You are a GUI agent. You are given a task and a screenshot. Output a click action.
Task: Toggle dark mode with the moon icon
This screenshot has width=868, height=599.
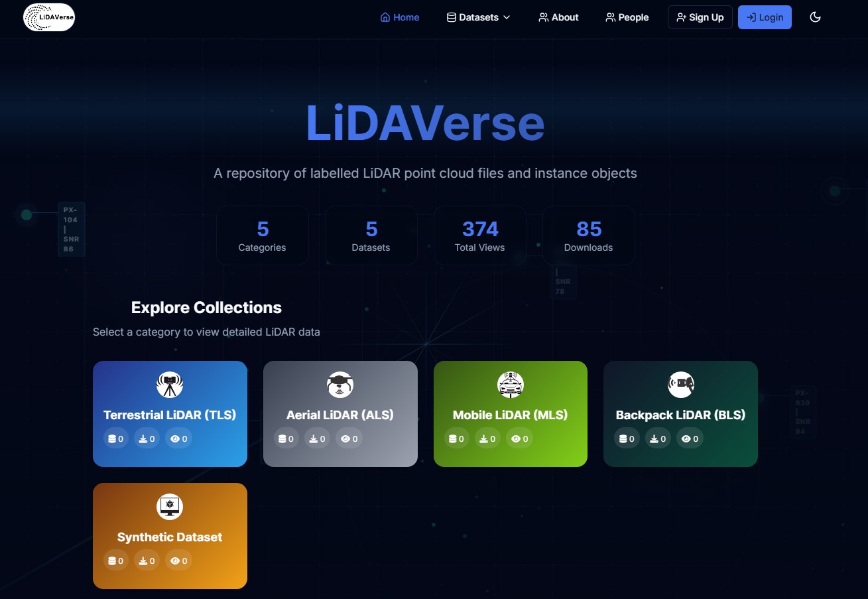(816, 17)
